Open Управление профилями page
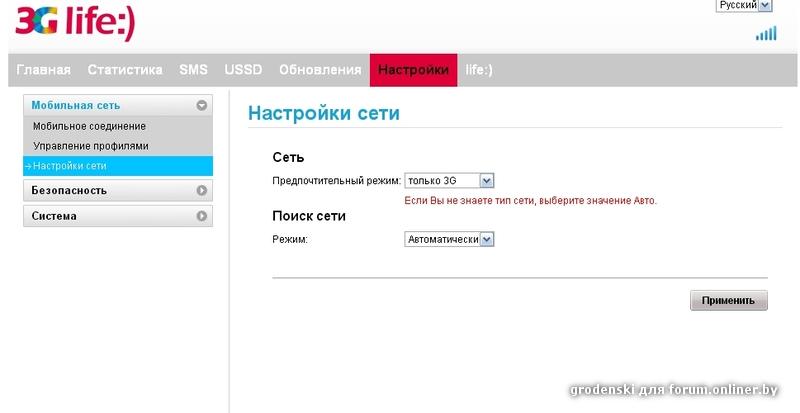The image size is (800, 413). pos(91,146)
